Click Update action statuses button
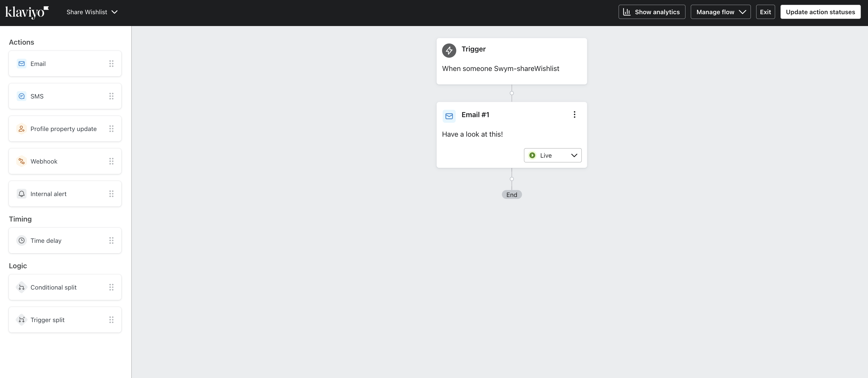 pyautogui.click(x=820, y=12)
